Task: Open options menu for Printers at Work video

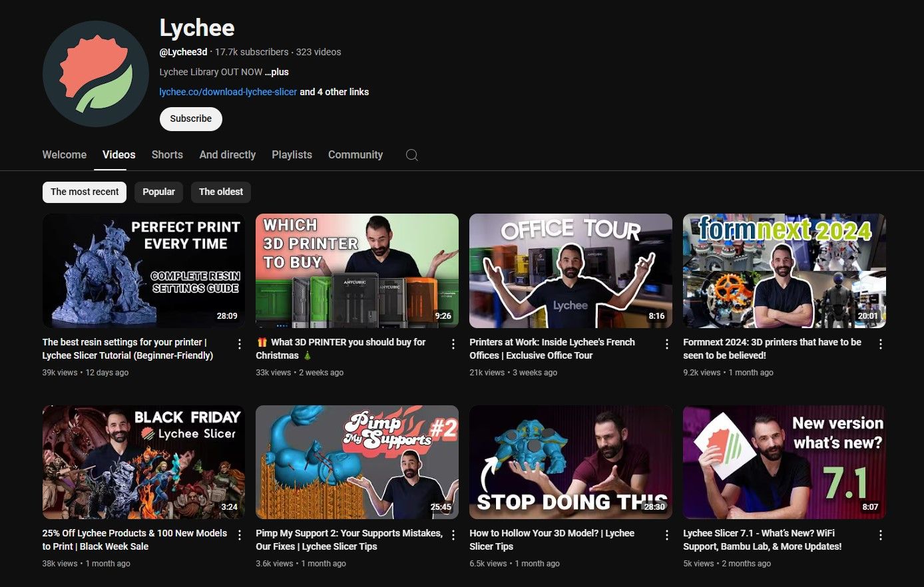Action: pos(667,344)
